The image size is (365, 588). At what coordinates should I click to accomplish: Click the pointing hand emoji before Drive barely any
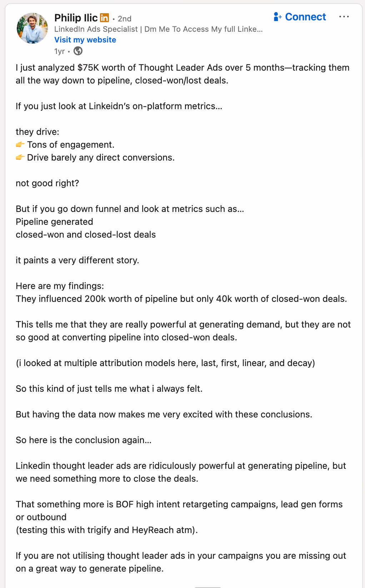click(x=20, y=157)
